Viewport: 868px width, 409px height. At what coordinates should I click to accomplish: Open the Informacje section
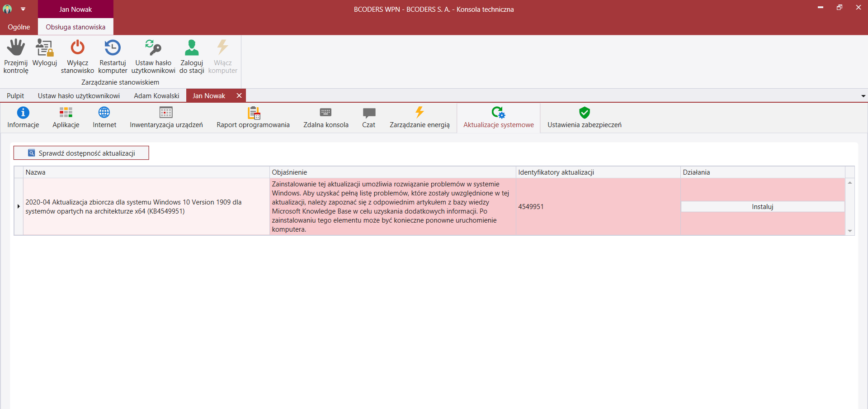point(23,118)
